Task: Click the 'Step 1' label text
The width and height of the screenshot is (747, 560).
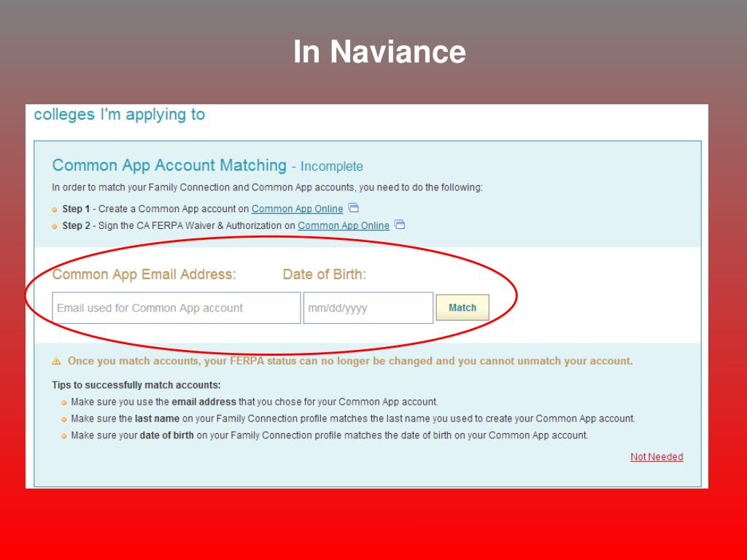Action: (x=76, y=209)
